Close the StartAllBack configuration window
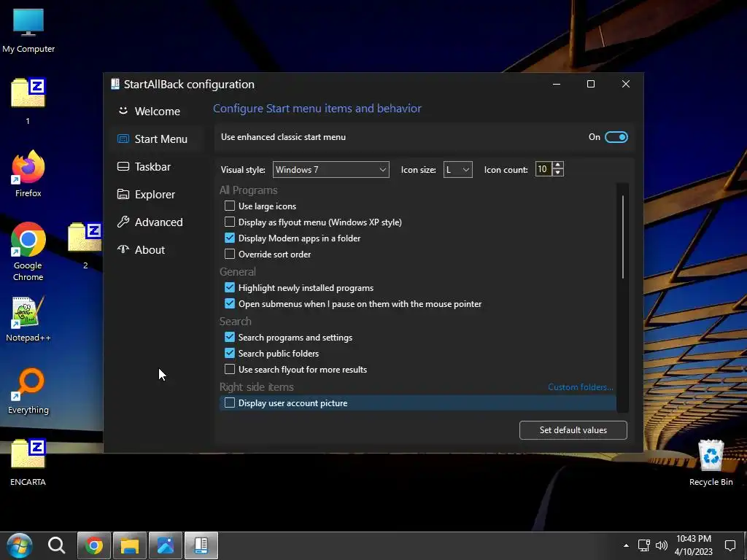This screenshot has height=560, width=747. [x=625, y=85]
